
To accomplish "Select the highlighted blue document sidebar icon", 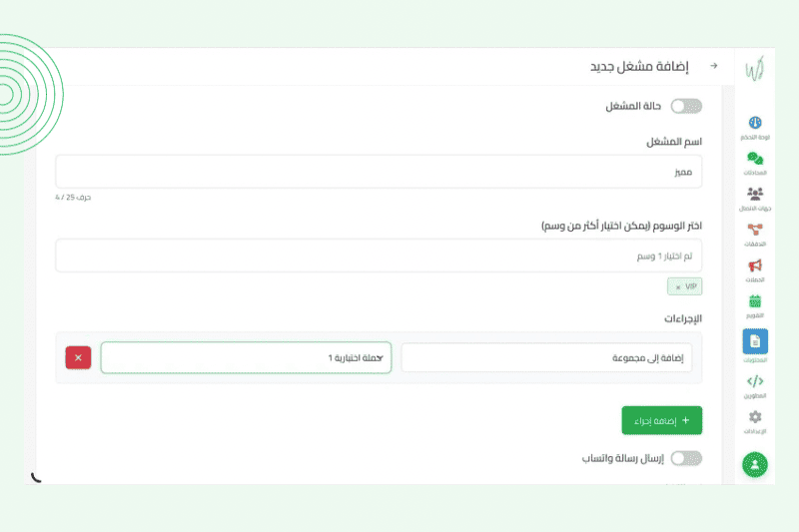I will (755, 341).
